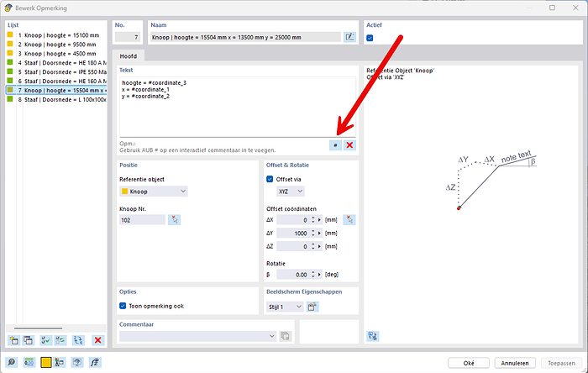
Task: Toggle the Actief checkbox
Action: pyautogui.click(x=370, y=38)
